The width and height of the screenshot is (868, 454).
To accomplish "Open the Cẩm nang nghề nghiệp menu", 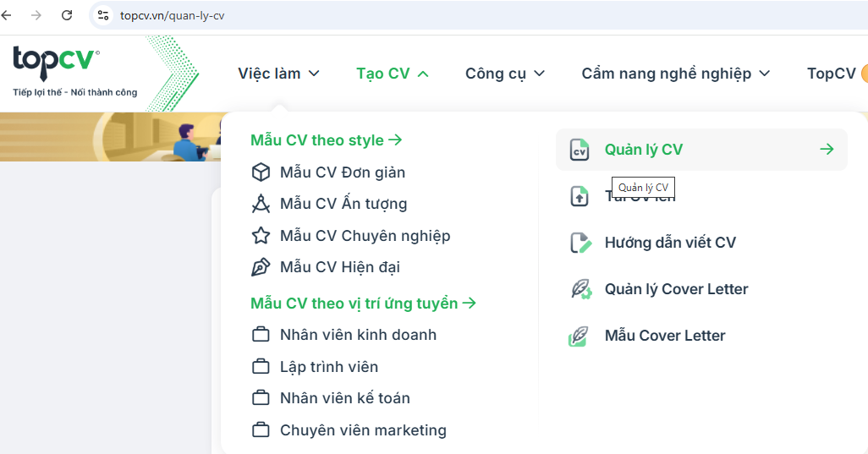I will pyautogui.click(x=666, y=74).
